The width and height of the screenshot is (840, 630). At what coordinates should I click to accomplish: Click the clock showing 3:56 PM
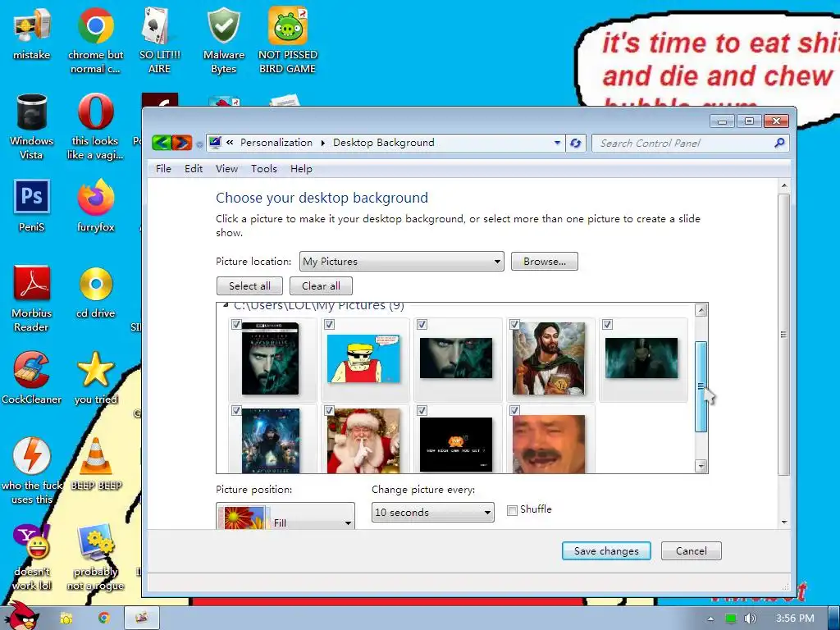tap(794, 619)
